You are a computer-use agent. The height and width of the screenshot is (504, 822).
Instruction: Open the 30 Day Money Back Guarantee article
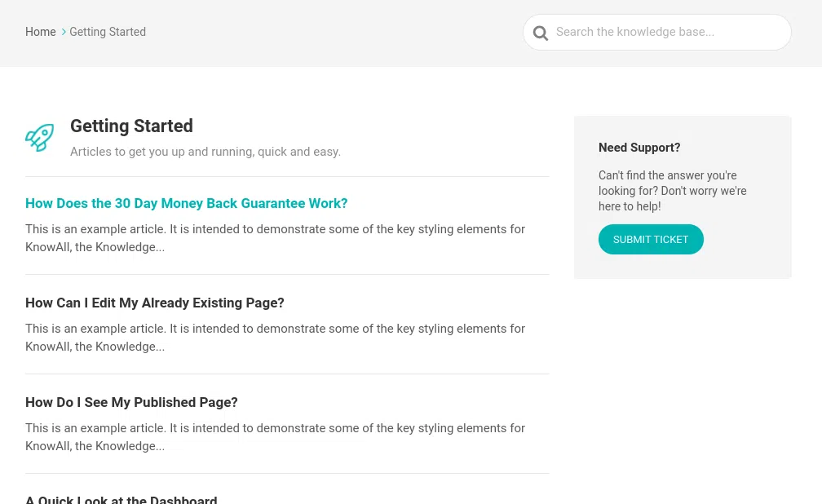186,203
